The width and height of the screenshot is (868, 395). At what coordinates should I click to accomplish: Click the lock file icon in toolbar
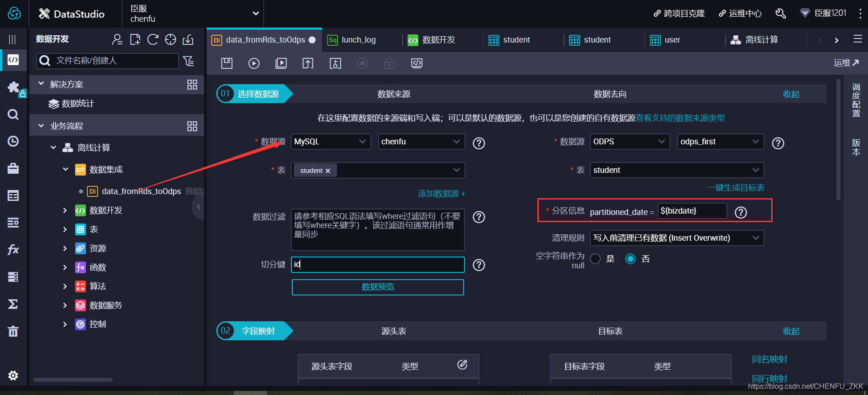[x=335, y=63]
